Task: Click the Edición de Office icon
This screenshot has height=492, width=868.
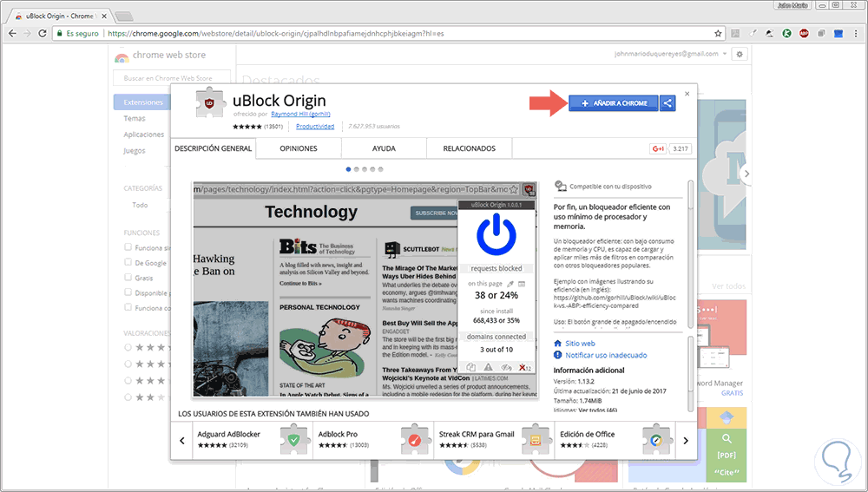Action: [x=656, y=440]
